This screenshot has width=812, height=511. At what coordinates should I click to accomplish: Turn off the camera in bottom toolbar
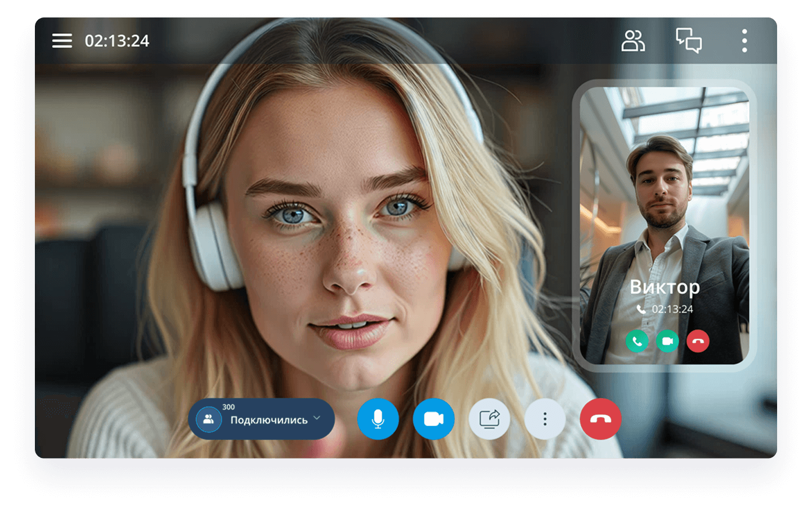tap(433, 419)
